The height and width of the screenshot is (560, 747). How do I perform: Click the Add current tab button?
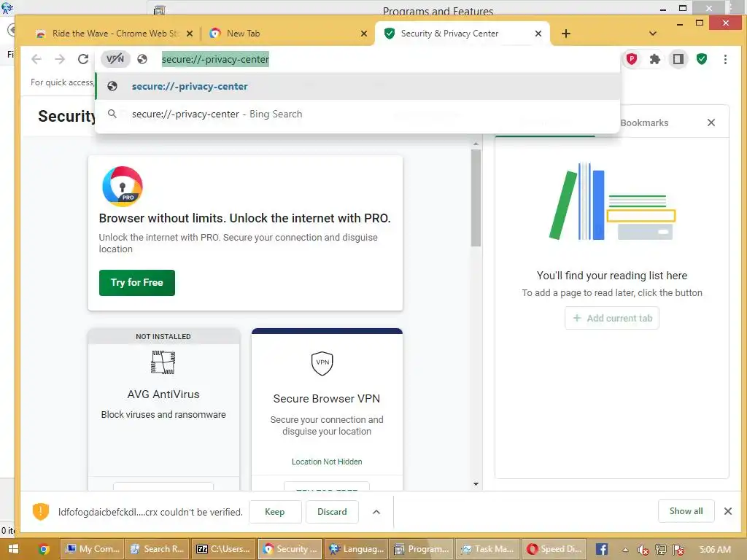point(612,318)
